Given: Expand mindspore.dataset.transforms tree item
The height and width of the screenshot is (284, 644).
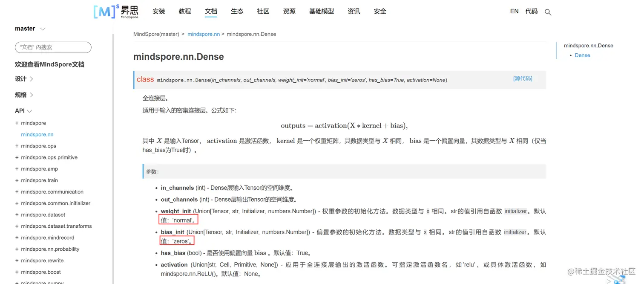Looking at the screenshot, I should click(x=17, y=226).
